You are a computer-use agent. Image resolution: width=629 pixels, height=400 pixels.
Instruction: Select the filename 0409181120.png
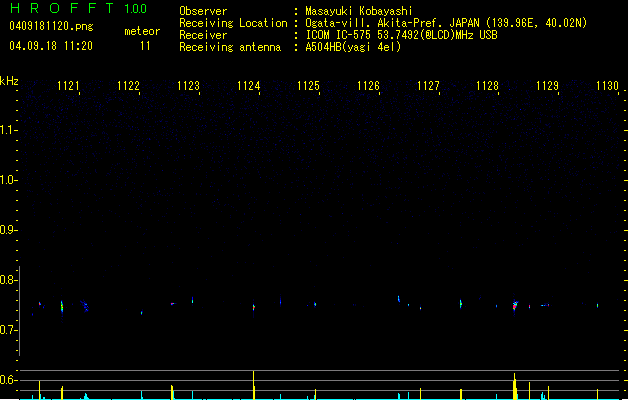51,26
